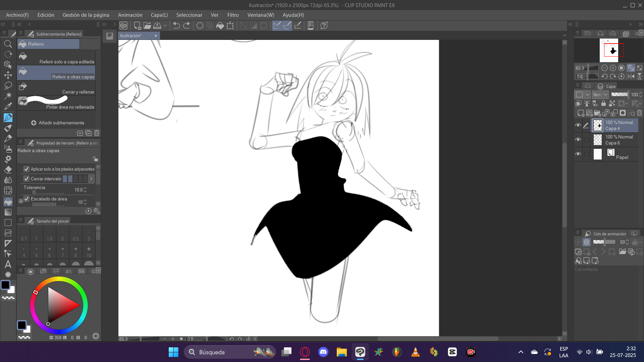
Task: Select 'Referir solo a capa editada' subtool
Action: [56, 58]
